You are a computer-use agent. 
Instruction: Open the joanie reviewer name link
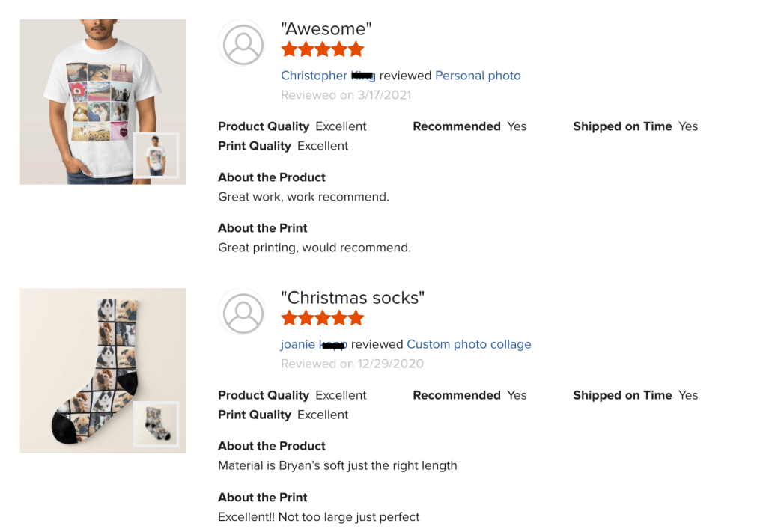point(298,344)
